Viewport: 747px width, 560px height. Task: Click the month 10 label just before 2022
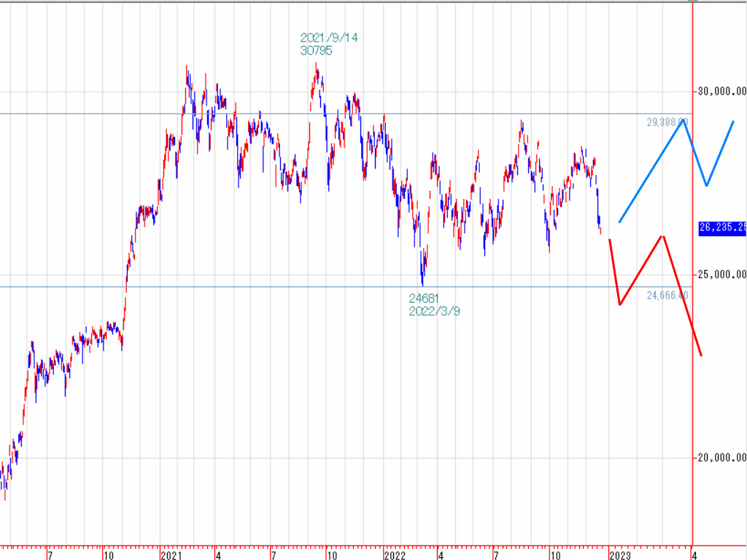(x=332, y=555)
